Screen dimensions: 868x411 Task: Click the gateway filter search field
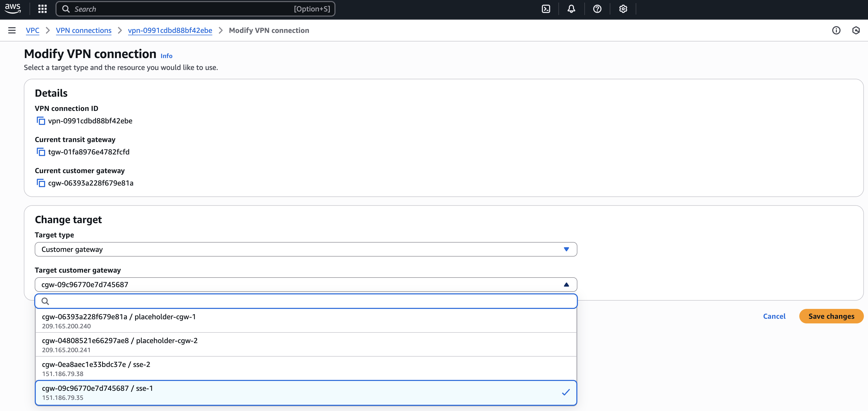[x=306, y=301]
